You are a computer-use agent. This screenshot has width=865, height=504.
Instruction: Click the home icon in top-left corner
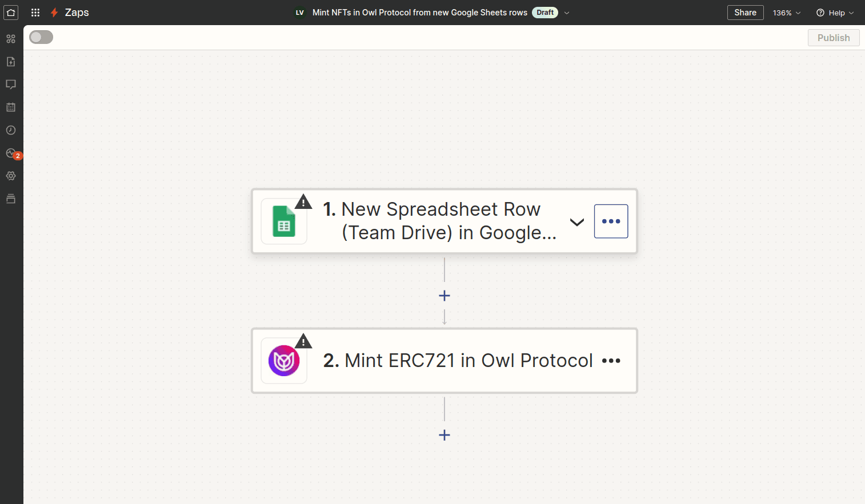[11, 13]
